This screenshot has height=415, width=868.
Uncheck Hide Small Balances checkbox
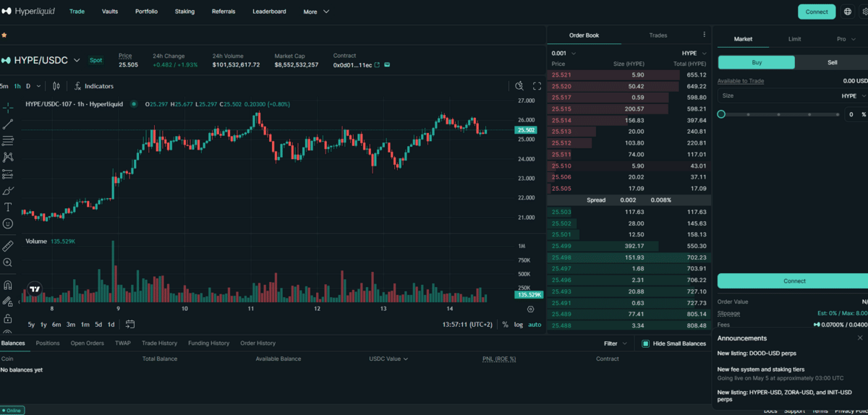coord(645,343)
